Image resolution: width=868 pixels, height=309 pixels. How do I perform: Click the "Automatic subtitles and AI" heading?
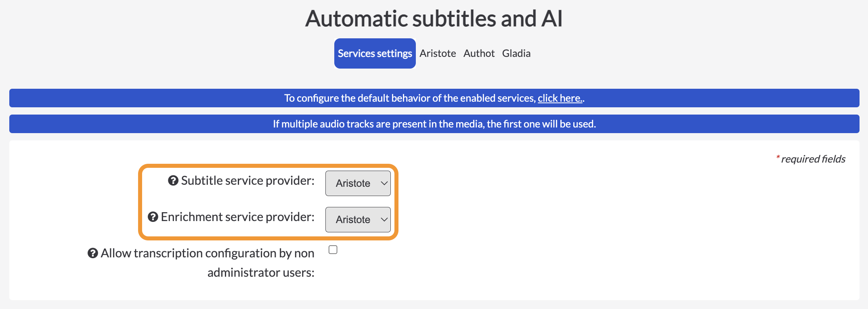coord(434,19)
